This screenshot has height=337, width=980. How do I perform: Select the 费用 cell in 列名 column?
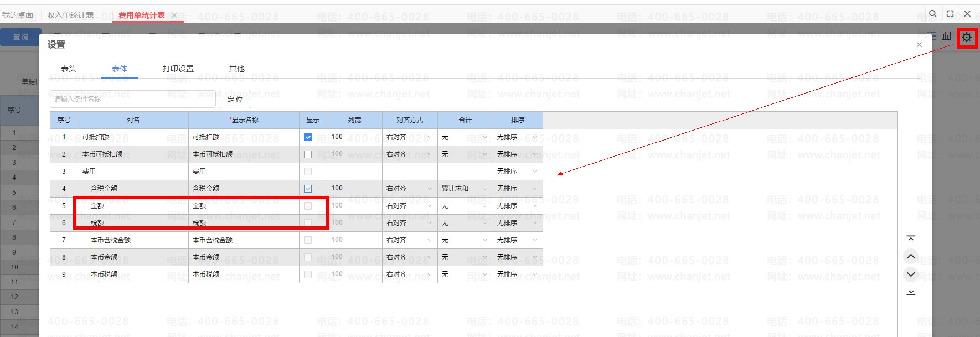[x=133, y=172]
